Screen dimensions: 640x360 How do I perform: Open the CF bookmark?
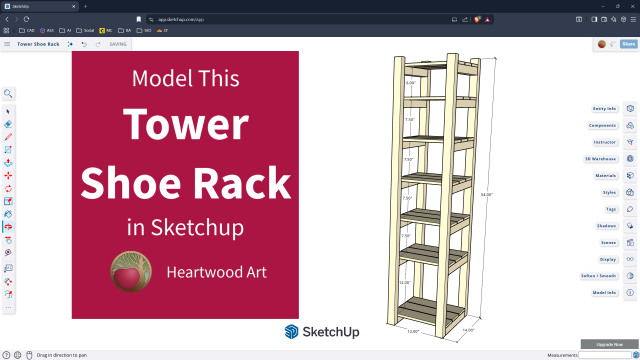click(162, 31)
